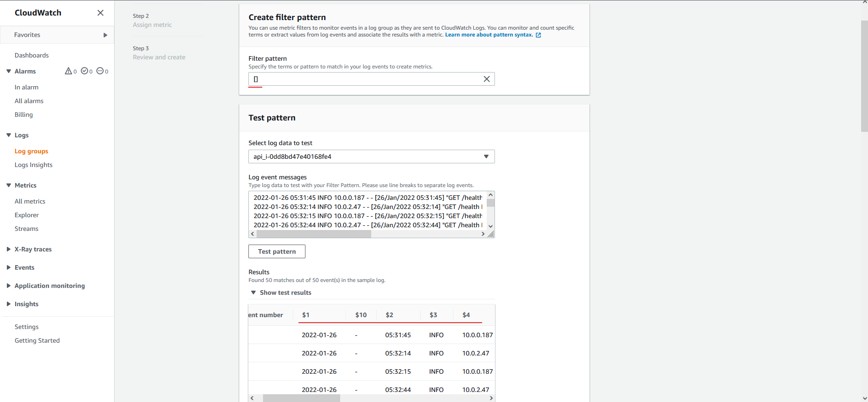Click results table scroll-left arrow

pos(252,398)
